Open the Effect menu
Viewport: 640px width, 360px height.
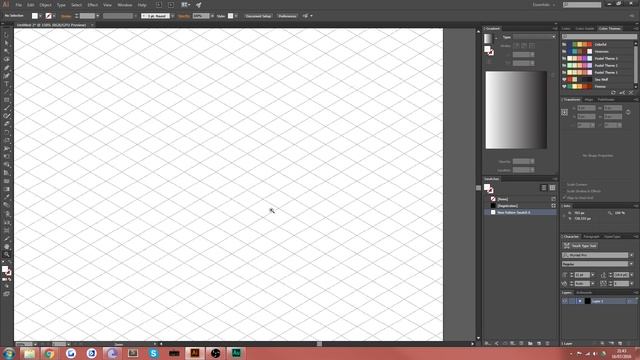(92, 5)
